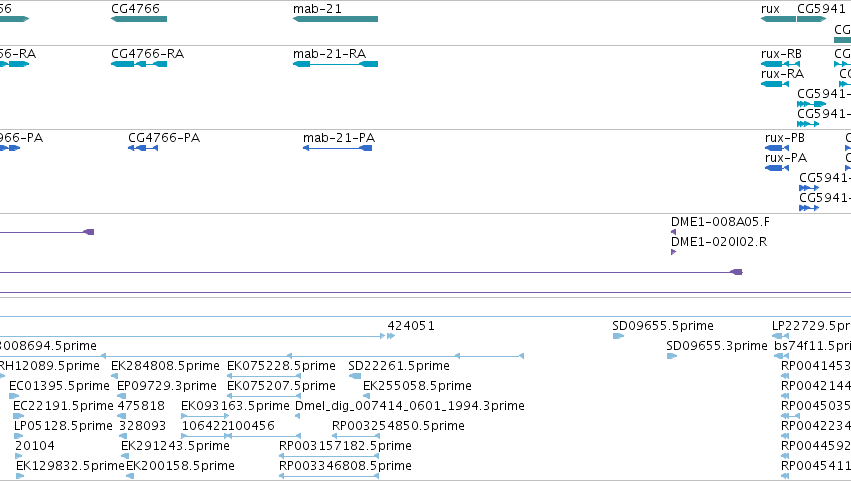Select the EK093163.5prime label
Screen dimensions: 851x481
point(235,406)
